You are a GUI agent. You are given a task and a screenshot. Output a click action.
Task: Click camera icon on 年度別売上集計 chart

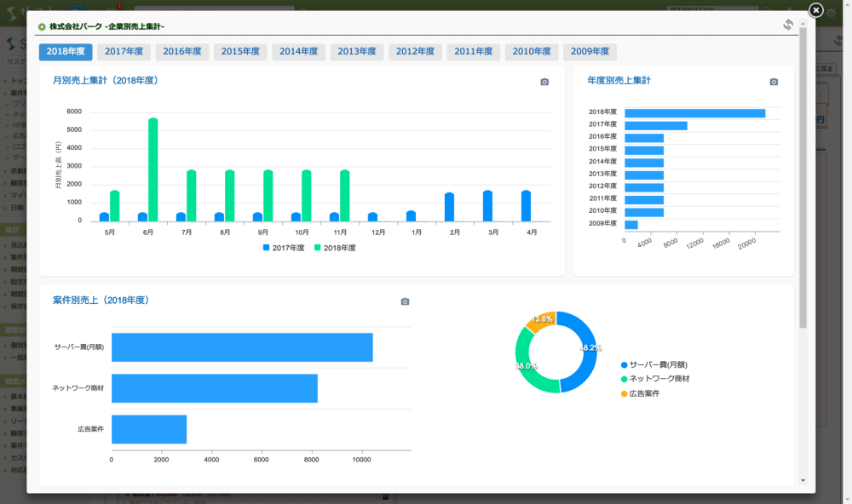click(x=774, y=82)
